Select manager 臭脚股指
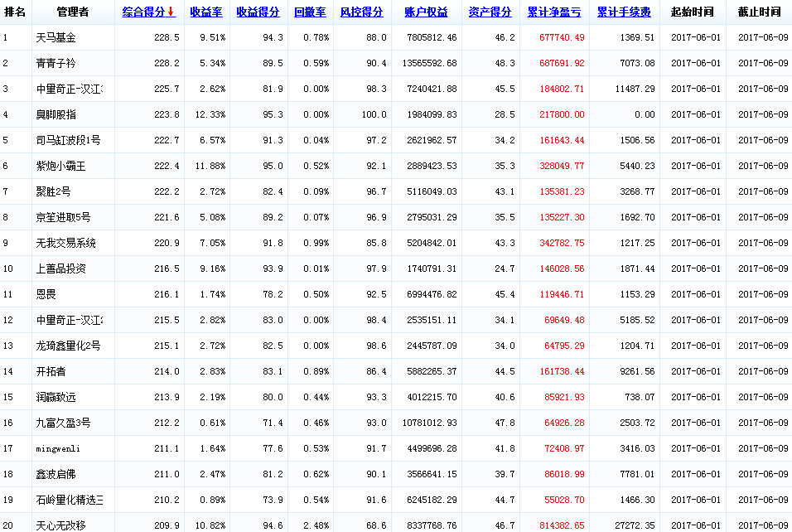792x532 pixels. [x=56, y=114]
